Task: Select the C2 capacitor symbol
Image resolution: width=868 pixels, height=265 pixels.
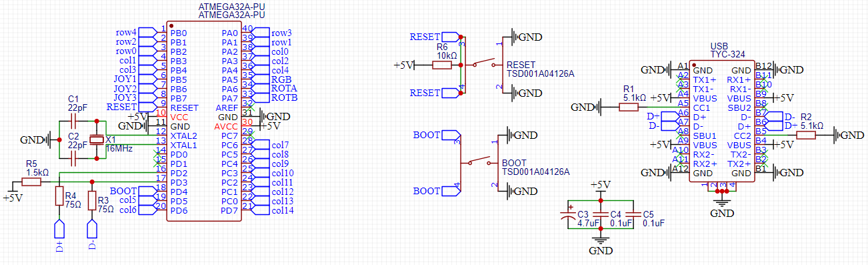Action: 73,158
